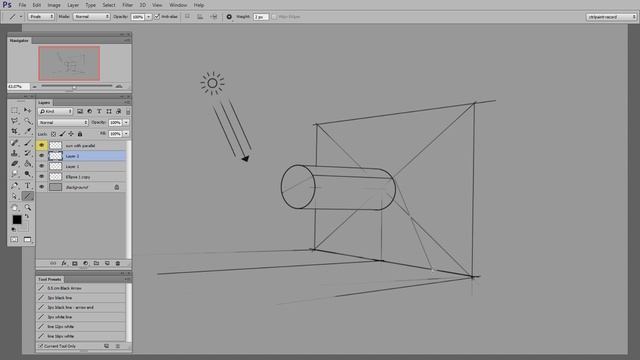Select the Dodge tool
This screenshot has height=360, width=640.
tap(27, 174)
